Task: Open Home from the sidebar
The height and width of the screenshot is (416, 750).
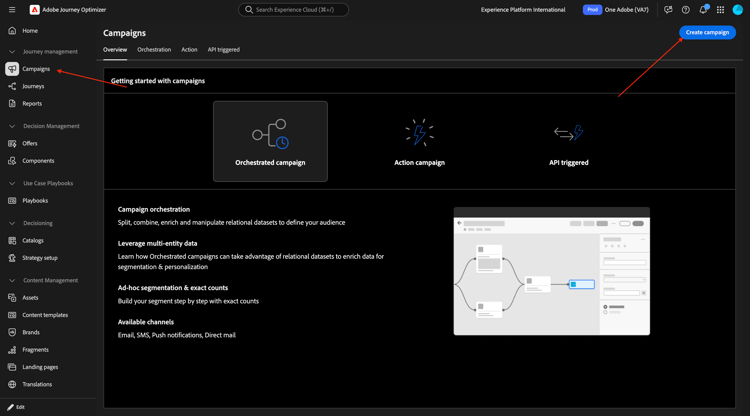Action: pyautogui.click(x=30, y=31)
